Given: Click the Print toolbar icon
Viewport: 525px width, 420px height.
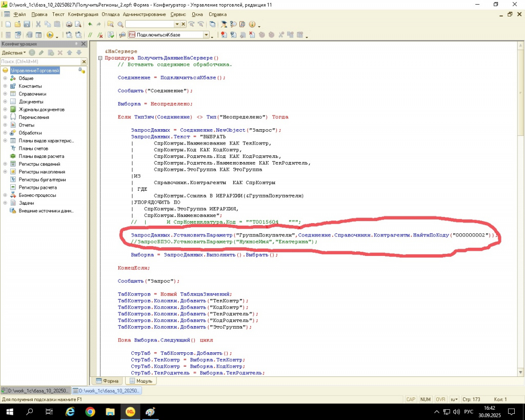Looking at the screenshot, I should (x=70, y=24).
